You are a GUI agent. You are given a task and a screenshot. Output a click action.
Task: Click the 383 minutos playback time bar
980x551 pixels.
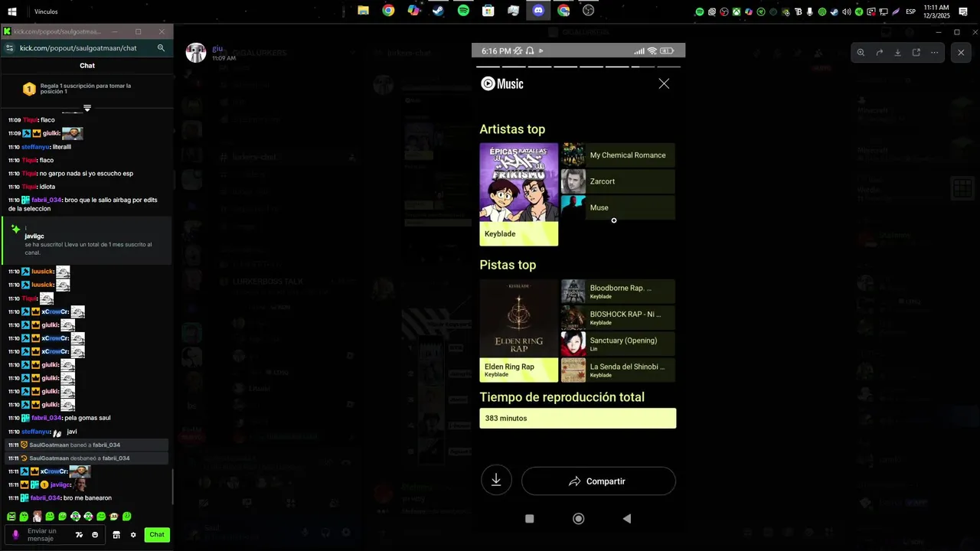(x=578, y=418)
